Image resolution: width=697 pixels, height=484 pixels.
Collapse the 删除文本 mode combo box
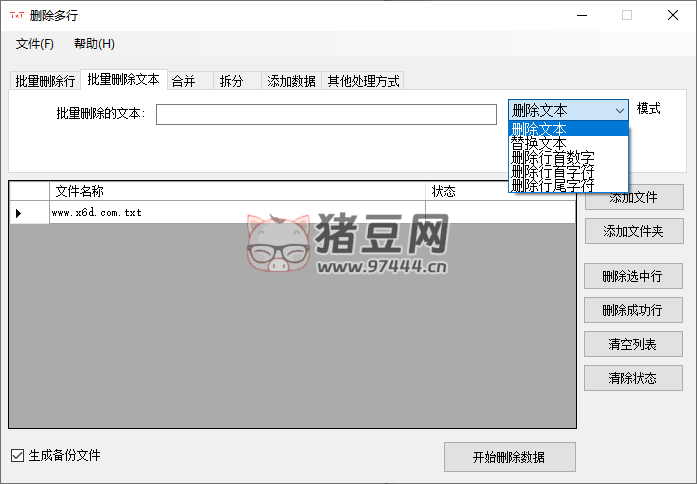(x=620, y=110)
